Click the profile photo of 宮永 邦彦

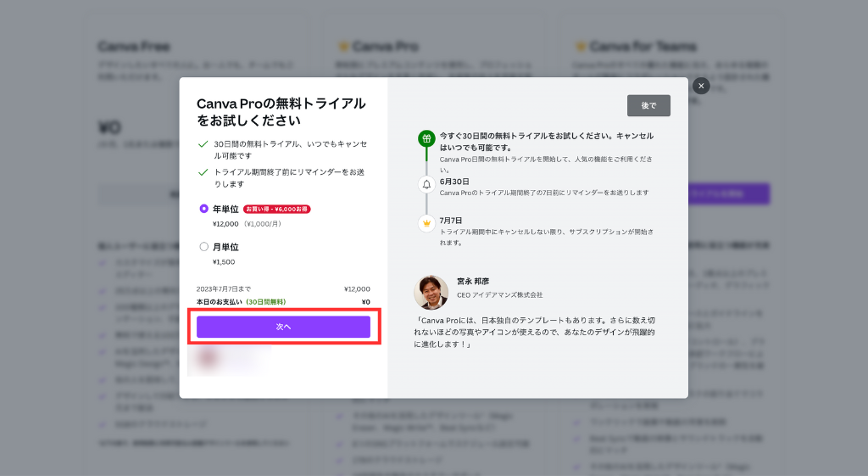(431, 292)
